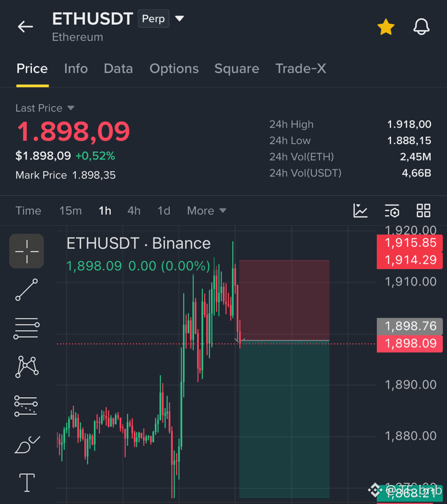Image resolution: width=447 pixels, height=504 pixels.
Task: Select the 1h chart interval
Action: tap(105, 211)
